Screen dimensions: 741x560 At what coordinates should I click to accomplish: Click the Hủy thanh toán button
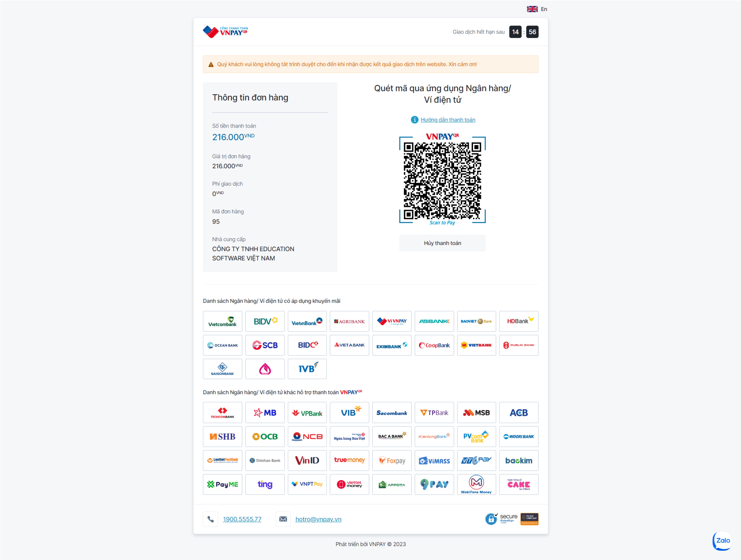(442, 243)
